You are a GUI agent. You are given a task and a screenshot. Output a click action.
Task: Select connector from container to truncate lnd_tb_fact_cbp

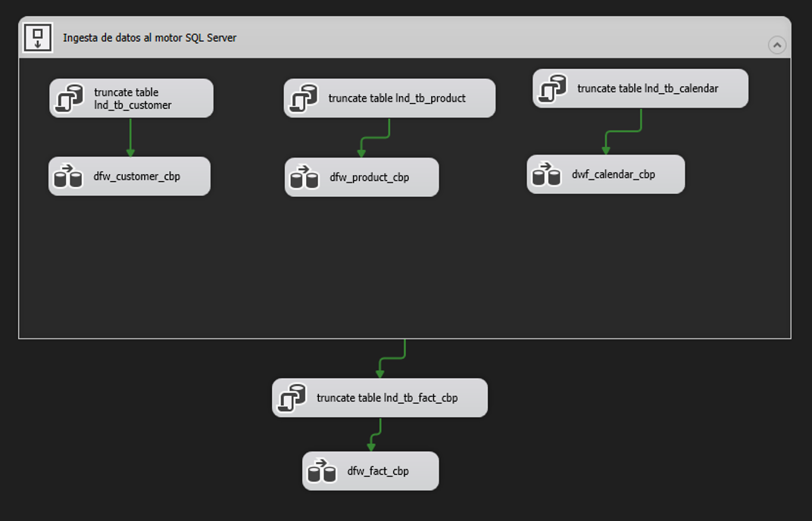[x=392, y=358]
